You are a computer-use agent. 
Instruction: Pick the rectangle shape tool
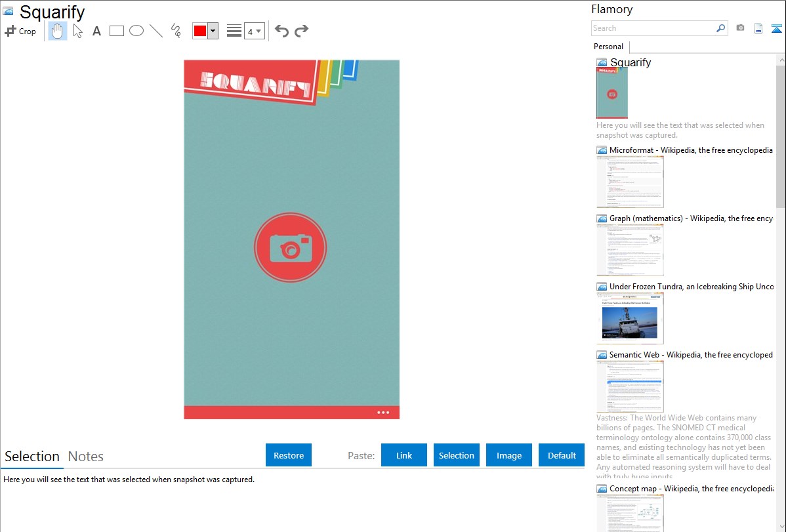117,31
